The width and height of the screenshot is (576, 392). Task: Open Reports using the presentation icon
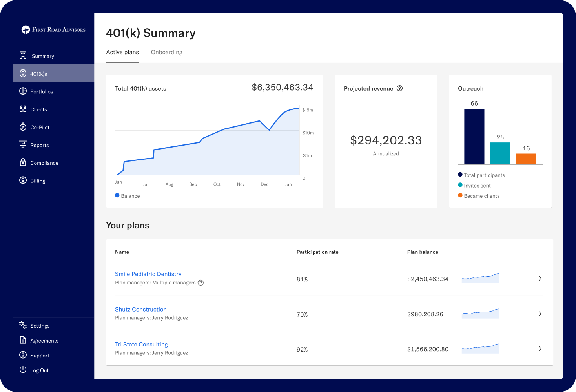(23, 144)
